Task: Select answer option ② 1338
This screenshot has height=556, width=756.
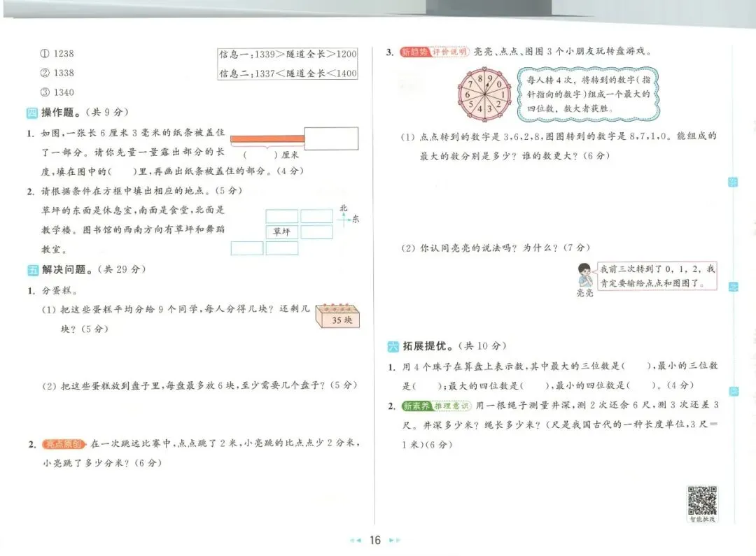Action: coord(59,73)
